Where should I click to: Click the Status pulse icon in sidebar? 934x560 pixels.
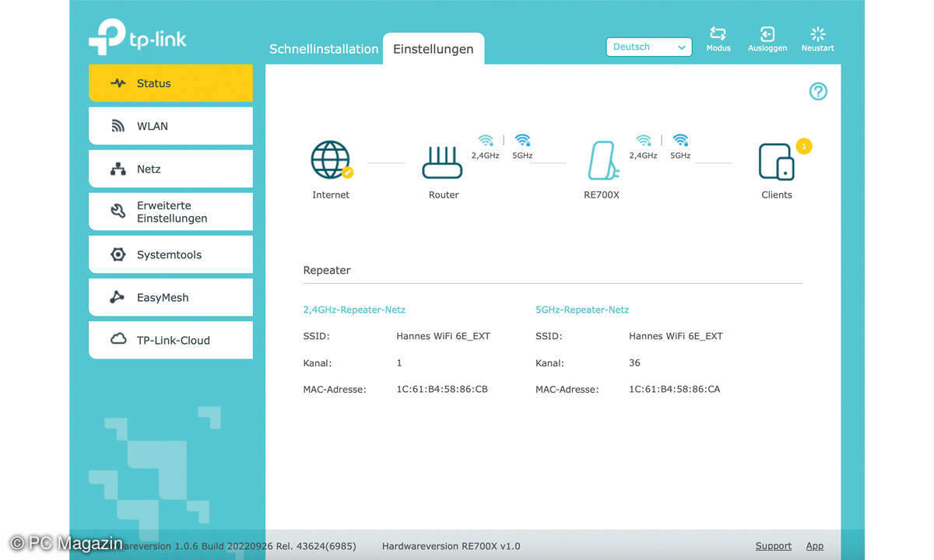[x=118, y=83]
